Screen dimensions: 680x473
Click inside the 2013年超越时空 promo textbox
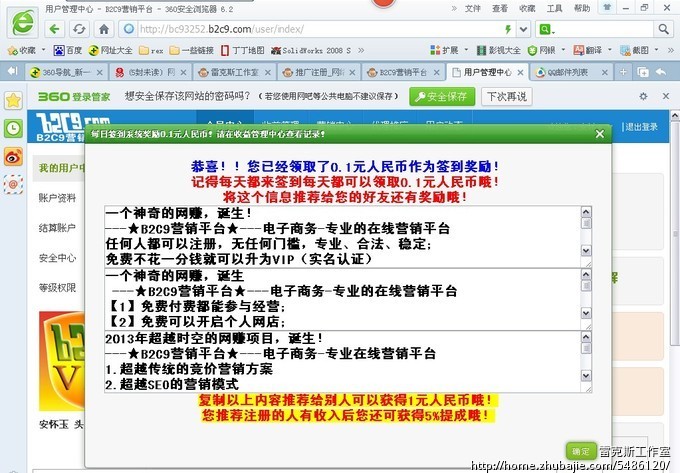coord(342,362)
